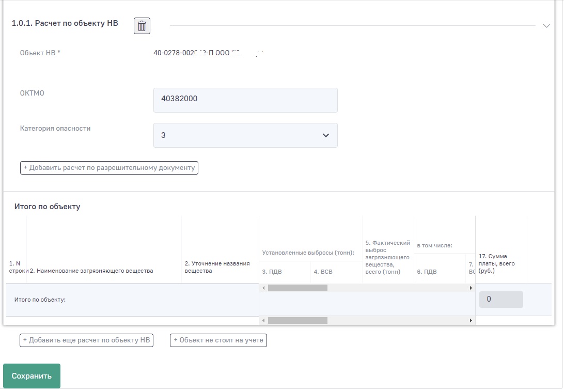
Task: Click the Сумма платы total field showing 0
Action: click(x=500, y=300)
